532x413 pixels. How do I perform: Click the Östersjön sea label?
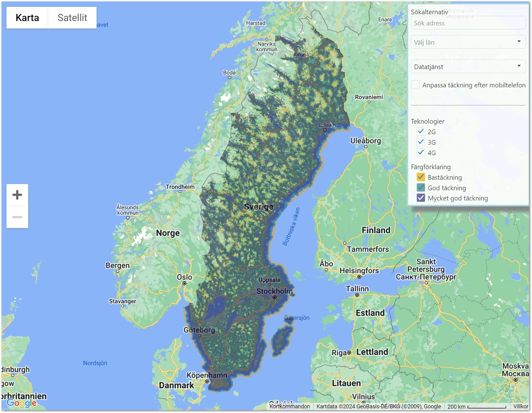pyautogui.click(x=297, y=318)
